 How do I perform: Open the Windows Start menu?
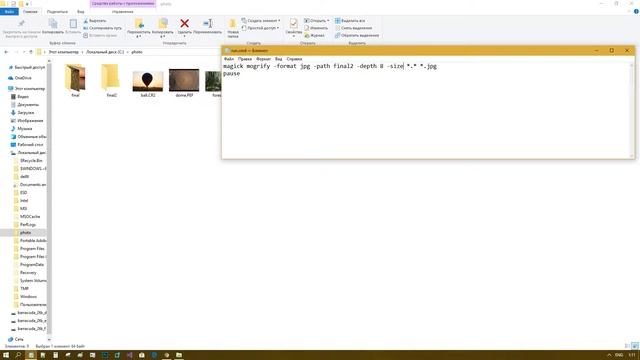(6, 355)
